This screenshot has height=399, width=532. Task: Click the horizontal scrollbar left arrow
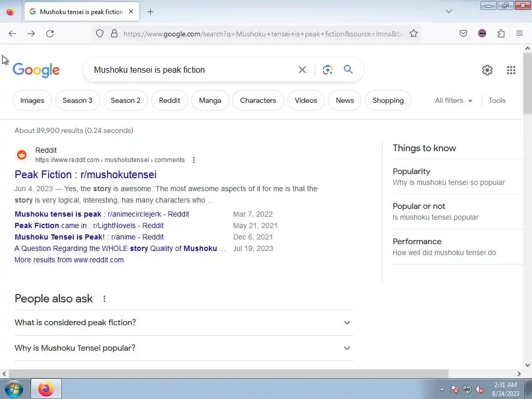(4, 374)
